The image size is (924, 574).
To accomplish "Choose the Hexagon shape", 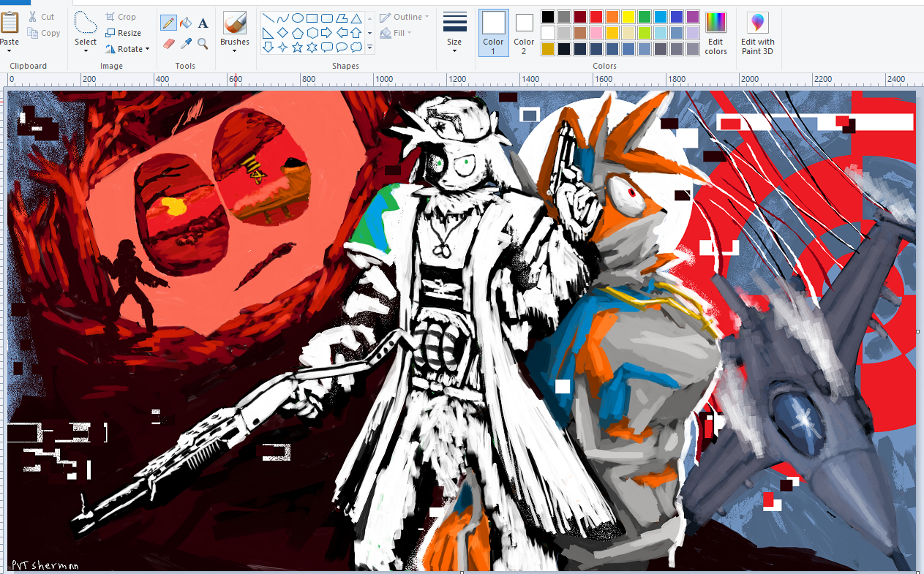I will (312, 33).
